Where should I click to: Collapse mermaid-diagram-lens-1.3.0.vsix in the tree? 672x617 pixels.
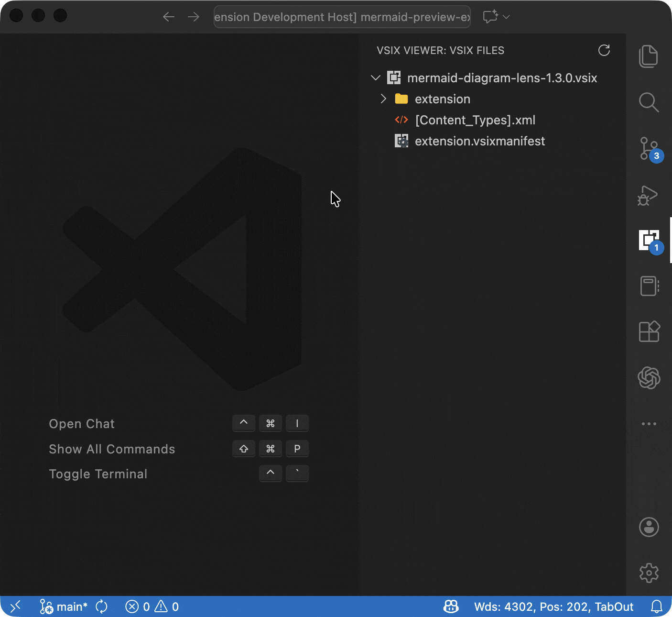(376, 77)
